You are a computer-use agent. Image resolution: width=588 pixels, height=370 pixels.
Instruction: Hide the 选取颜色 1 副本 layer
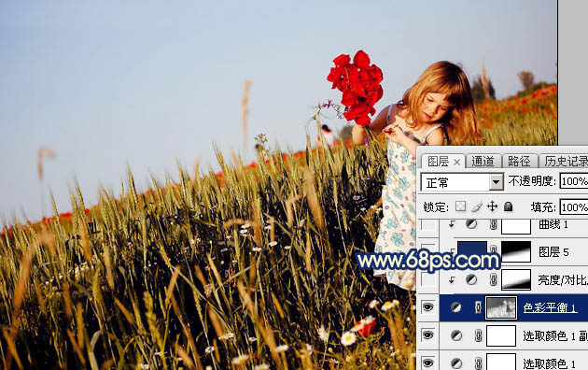coord(427,335)
